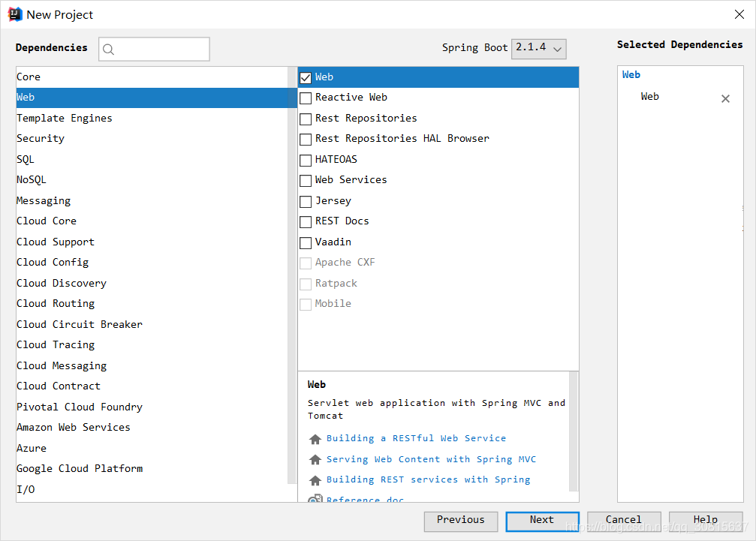This screenshot has width=756, height=541.
Task: Select Cloud Support category
Action: click(x=152, y=242)
